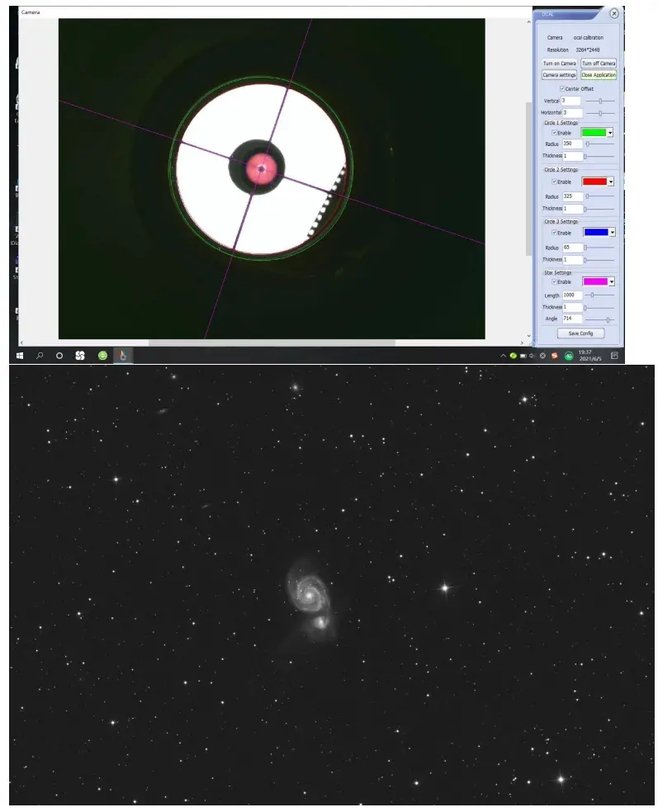Focus Circle 1 Thickness input field

coord(572,155)
